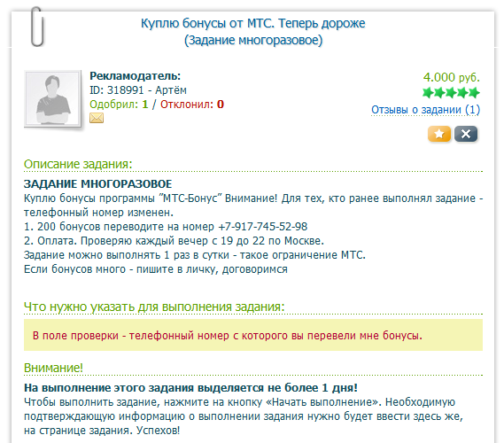Image resolution: width=504 pixels, height=443 pixels.
Task: Click the green five-star rating
Action: pos(451,92)
